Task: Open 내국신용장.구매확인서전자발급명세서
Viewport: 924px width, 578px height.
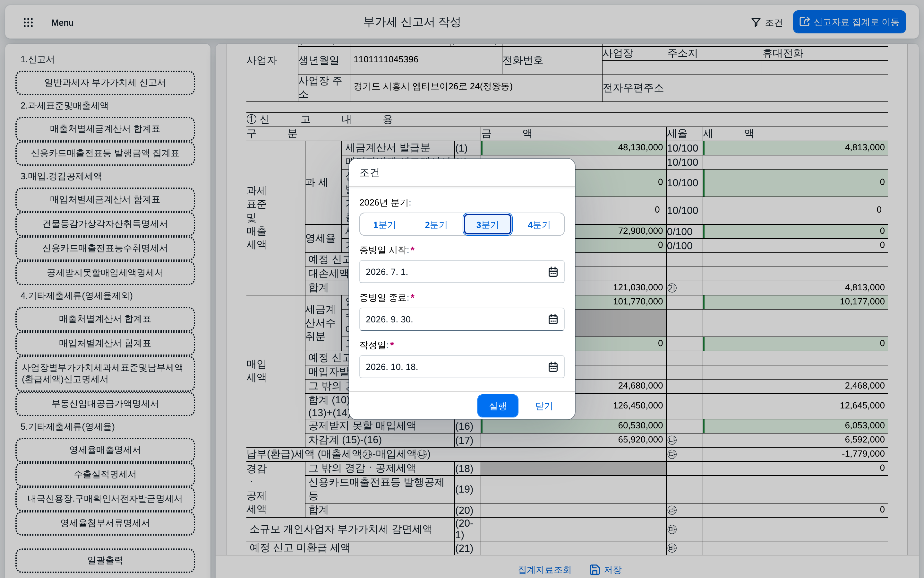Action: click(105, 499)
